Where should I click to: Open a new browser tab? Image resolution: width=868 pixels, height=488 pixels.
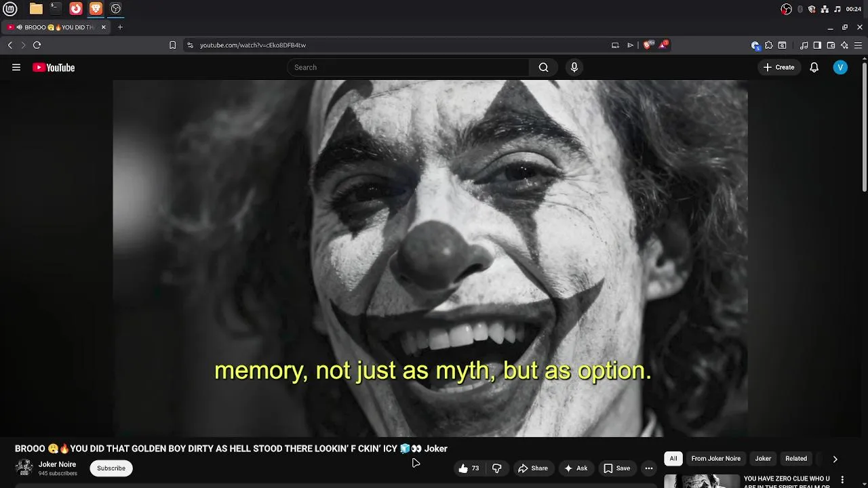point(120,27)
